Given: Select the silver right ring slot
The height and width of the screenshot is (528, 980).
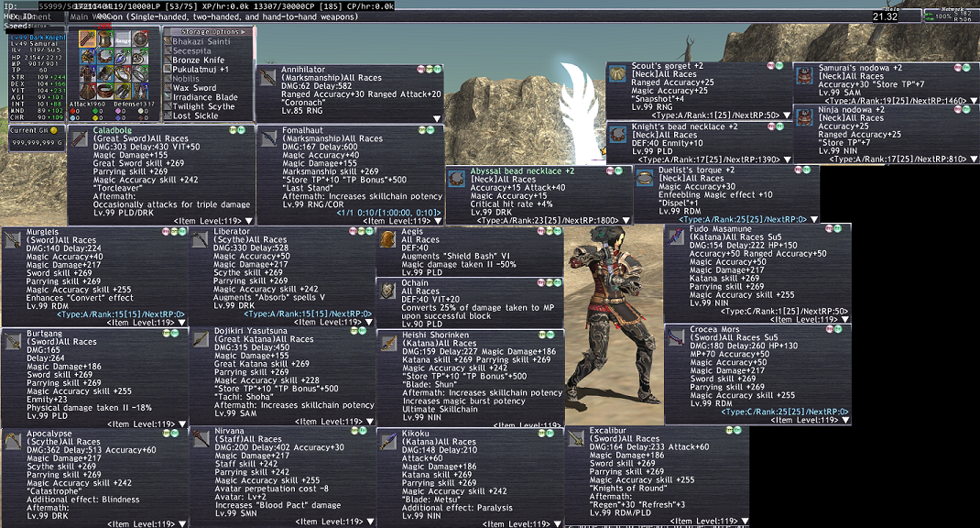Looking at the screenshot, I should (140, 74).
